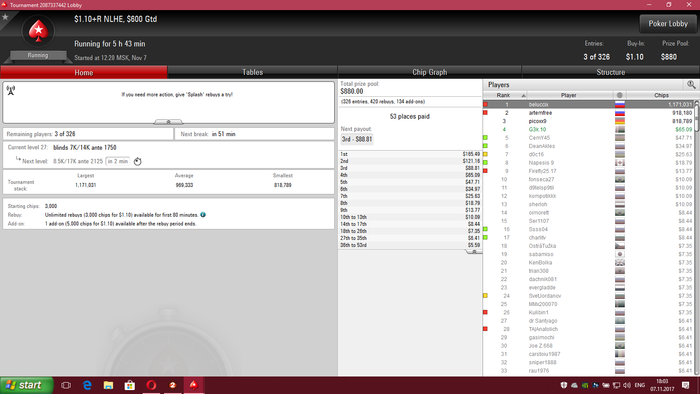
Task: Select player row picoxx9
Action: [x=588, y=121]
